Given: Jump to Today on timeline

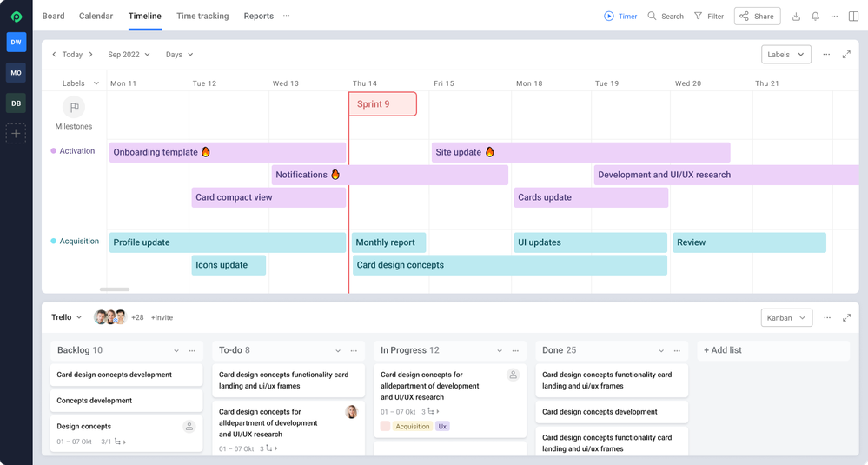Looking at the screenshot, I should pyautogui.click(x=72, y=54).
